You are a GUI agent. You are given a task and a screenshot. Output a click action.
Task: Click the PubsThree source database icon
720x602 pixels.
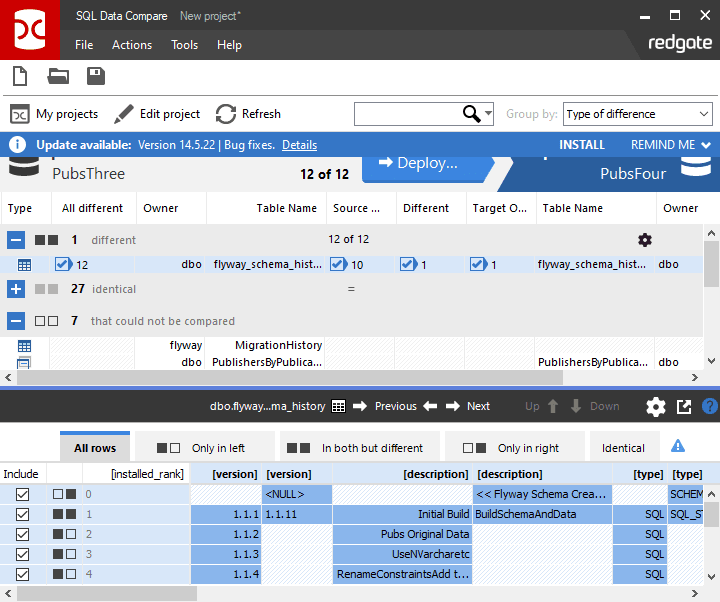coord(24,166)
